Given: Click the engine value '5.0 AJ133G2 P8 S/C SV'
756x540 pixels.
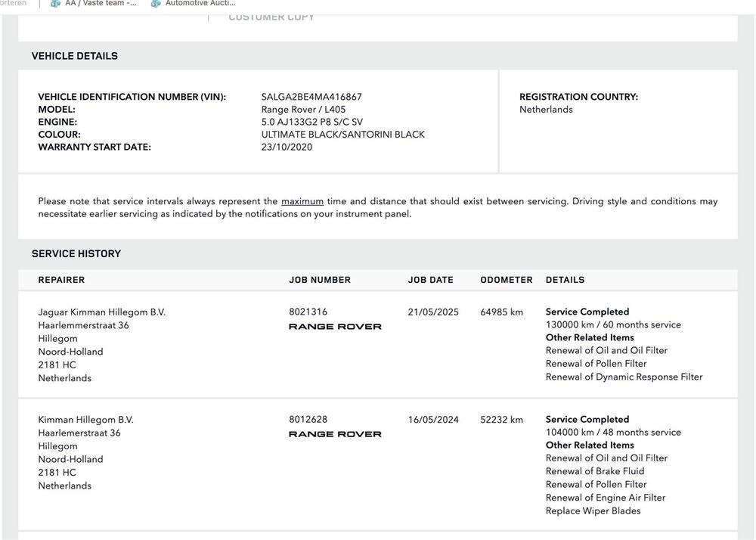Looking at the screenshot, I should click(312, 122).
